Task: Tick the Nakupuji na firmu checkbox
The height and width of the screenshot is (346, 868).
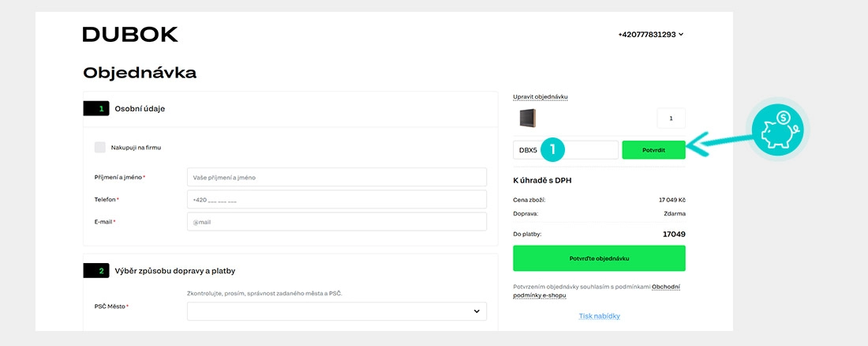Action: pos(99,148)
